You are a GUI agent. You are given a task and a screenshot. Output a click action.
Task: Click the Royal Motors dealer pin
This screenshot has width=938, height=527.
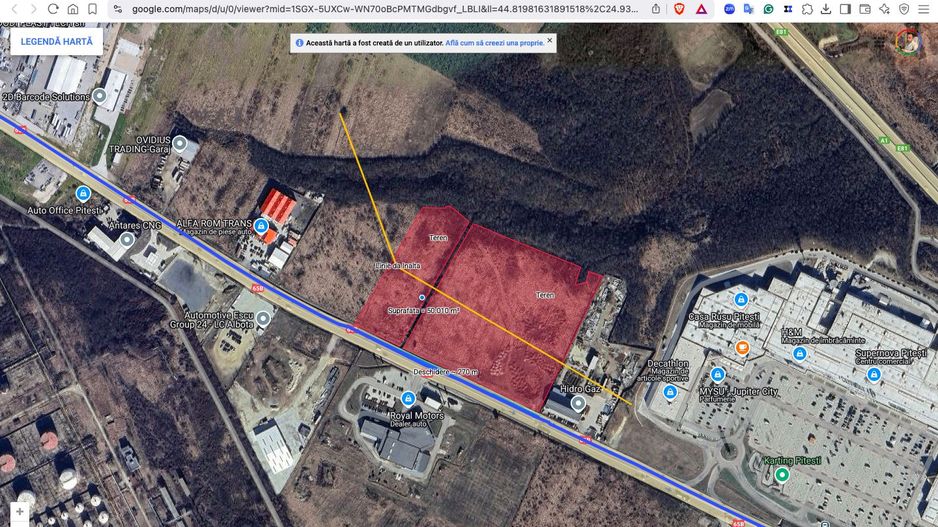coord(408,399)
